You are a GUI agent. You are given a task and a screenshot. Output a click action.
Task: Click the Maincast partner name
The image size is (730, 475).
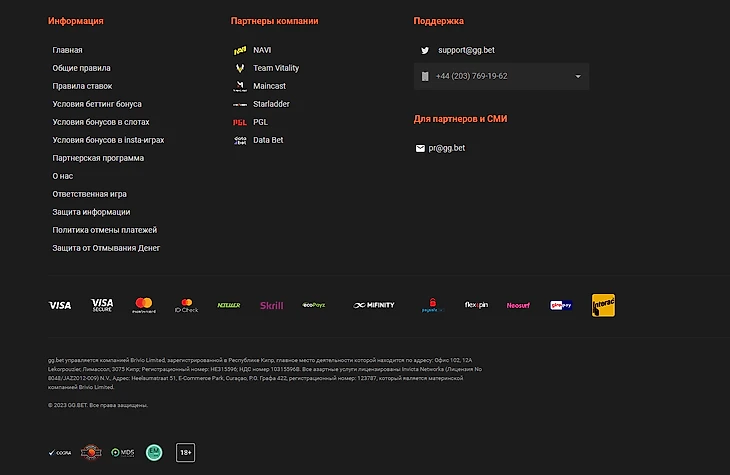[269, 86]
